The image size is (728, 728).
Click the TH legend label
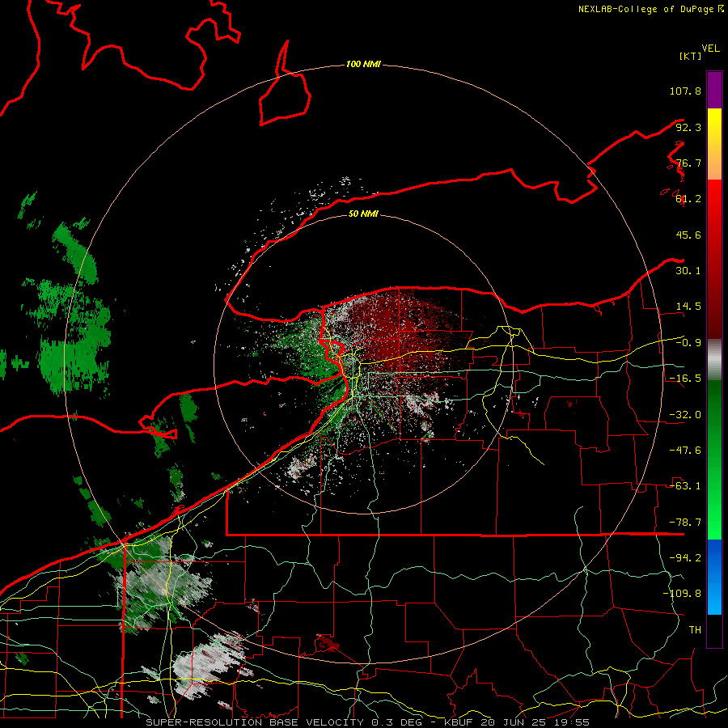pos(695,630)
